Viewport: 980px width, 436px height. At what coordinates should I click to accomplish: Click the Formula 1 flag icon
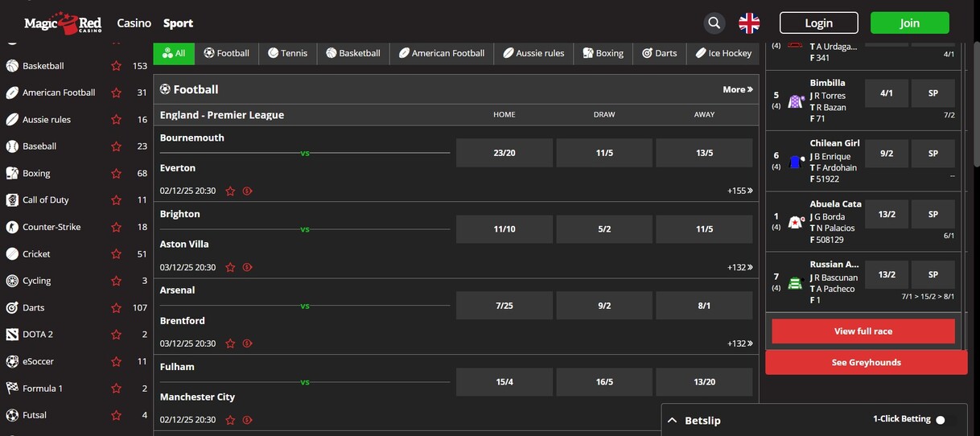tap(12, 389)
